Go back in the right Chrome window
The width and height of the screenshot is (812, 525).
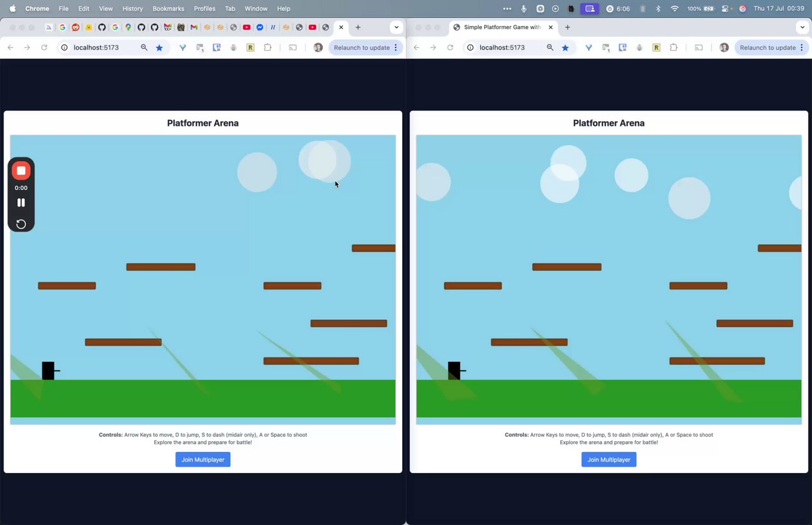pyautogui.click(x=416, y=48)
